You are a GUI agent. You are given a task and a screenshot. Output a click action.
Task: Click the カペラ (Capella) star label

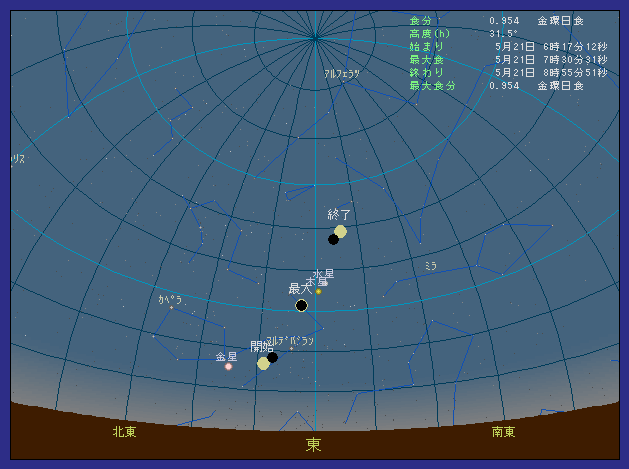point(170,299)
